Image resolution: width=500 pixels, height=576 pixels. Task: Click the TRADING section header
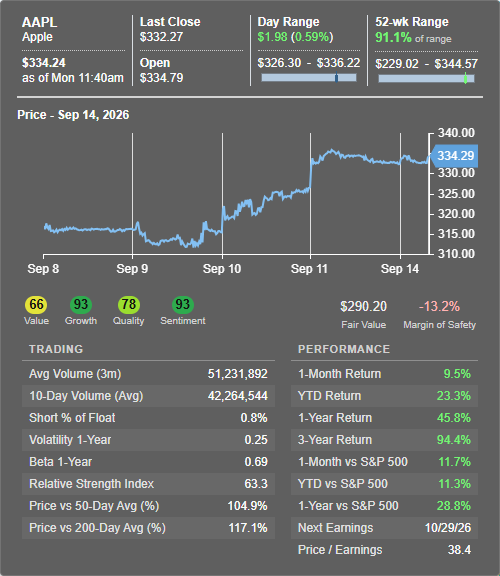[56, 349]
